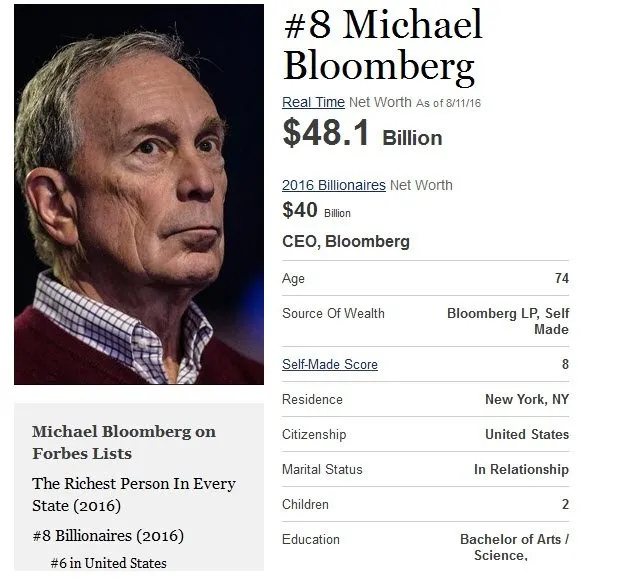Viewport: 618px width, 586px height.
Task: Select the #6 in United States ranking
Action: pos(108,563)
